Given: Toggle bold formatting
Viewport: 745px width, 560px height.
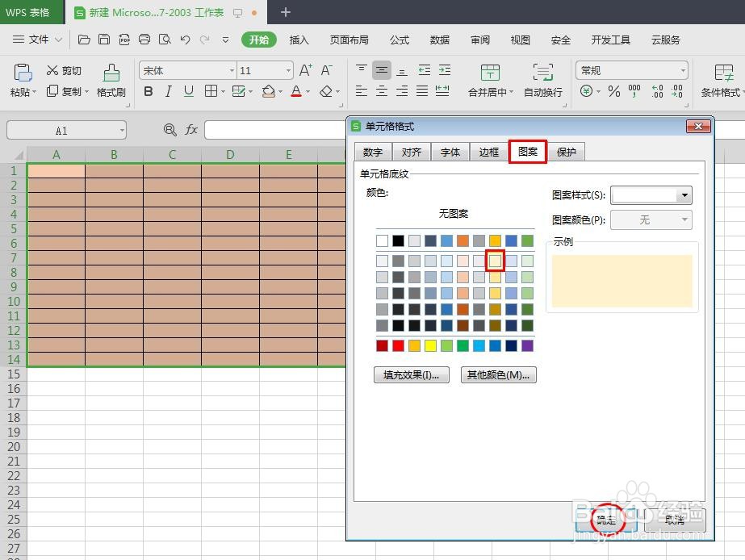Looking at the screenshot, I should point(148,91).
